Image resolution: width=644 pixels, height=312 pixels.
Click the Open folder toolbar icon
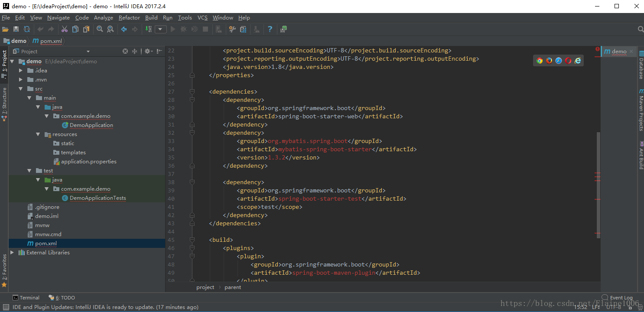(5, 29)
